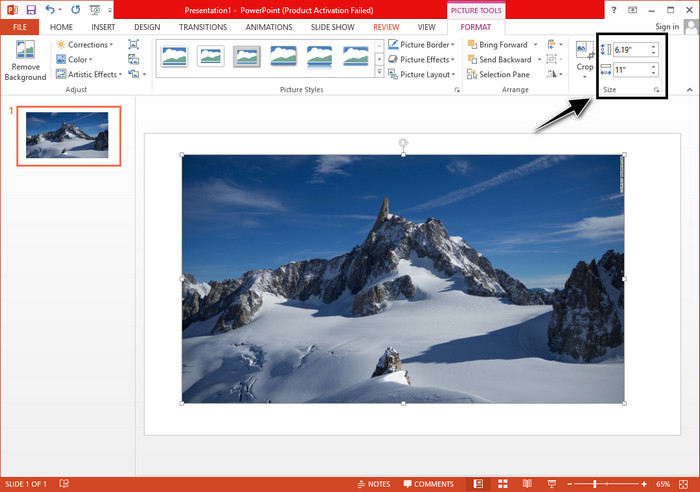
Task: Switch to Normal view in status bar
Action: [478, 484]
